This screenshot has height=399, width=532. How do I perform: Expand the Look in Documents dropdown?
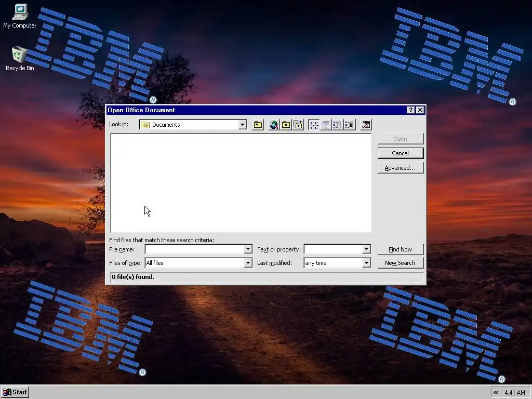click(x=242, y=125)
